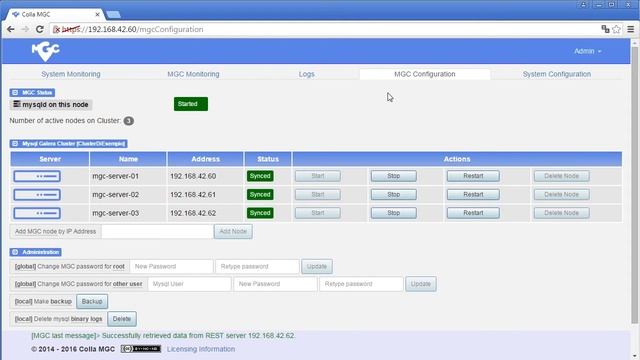Click server icon for mgc-server-01
Screen dimensions: 640x360
click(x=37, y=176)
